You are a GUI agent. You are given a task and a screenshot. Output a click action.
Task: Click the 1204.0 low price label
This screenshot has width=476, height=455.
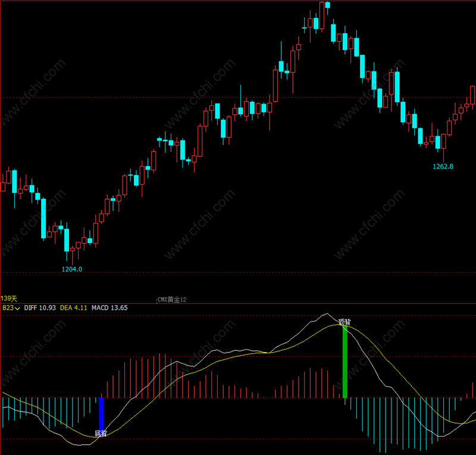[x=71, y=269]
